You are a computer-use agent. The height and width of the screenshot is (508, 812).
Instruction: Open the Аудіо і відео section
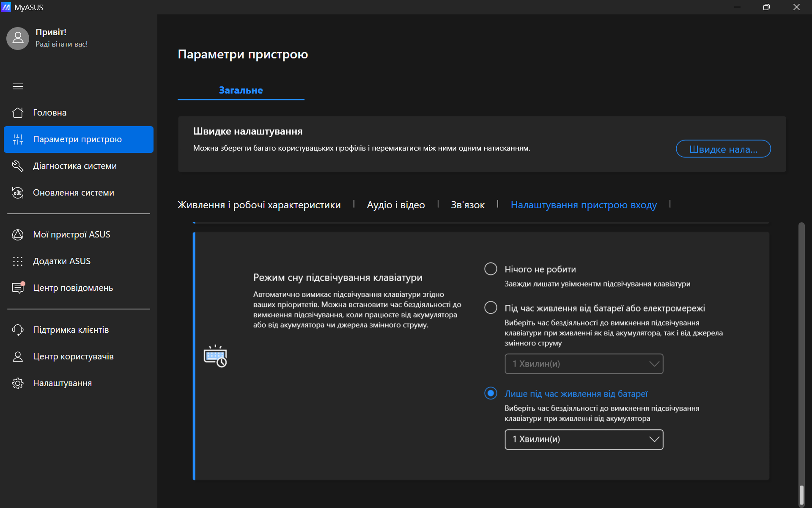pyautogui.click(x=396, y=205)
